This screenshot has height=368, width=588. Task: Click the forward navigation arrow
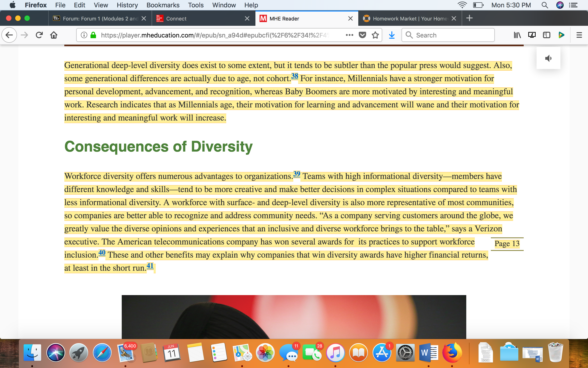point(24,35)
